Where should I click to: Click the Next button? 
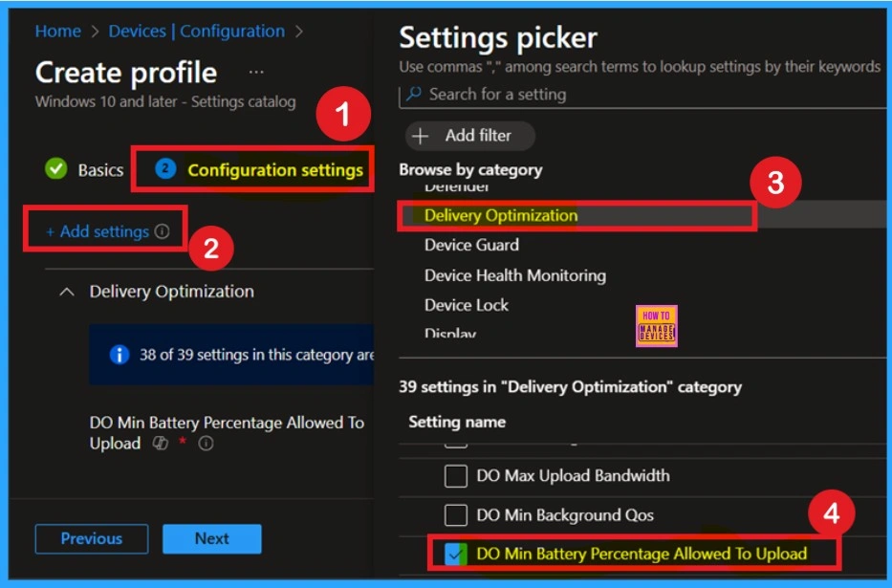coord(212,538)
